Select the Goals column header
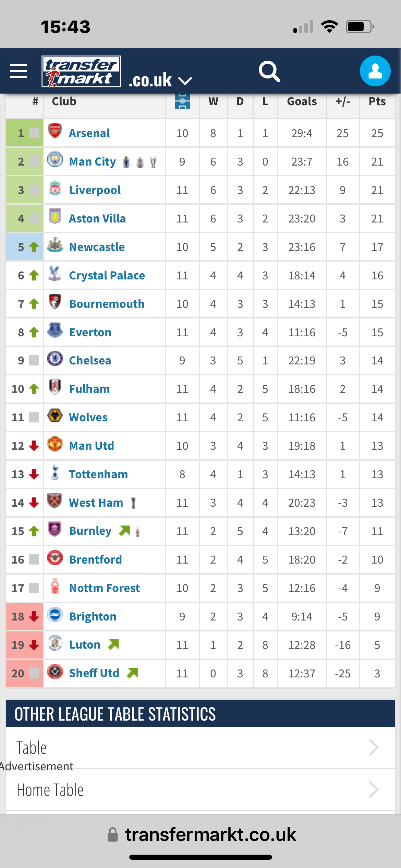Image resolution: width=401 pixels, height=868 pixels. pyautogui.click(x=302, y=101)
